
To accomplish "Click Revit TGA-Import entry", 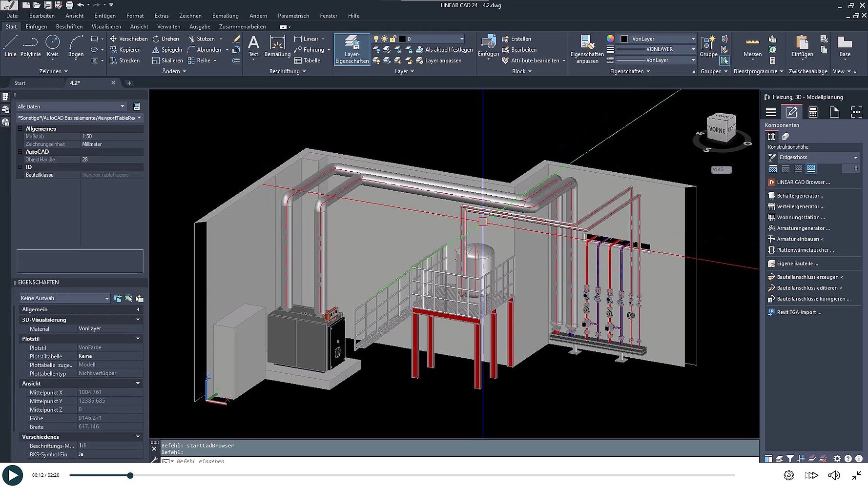I will (799, 312).
